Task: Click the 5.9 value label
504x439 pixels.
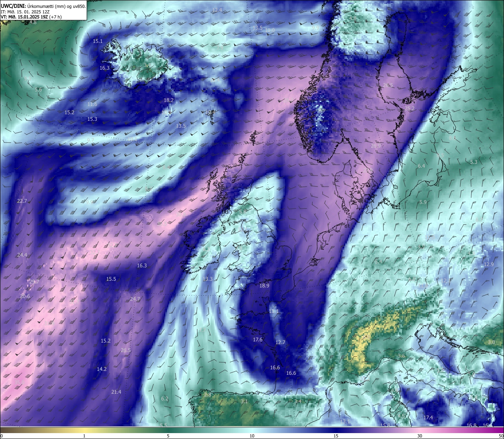Action: (423, 202)
